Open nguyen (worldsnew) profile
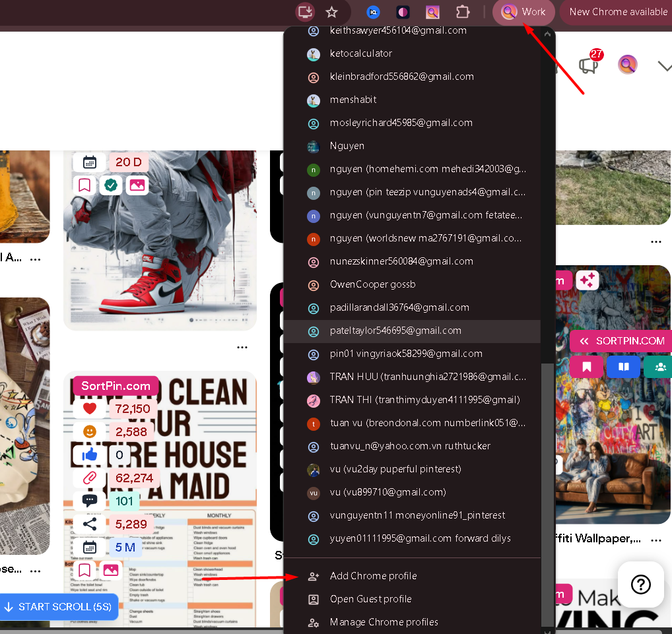 tap(412, 239)
